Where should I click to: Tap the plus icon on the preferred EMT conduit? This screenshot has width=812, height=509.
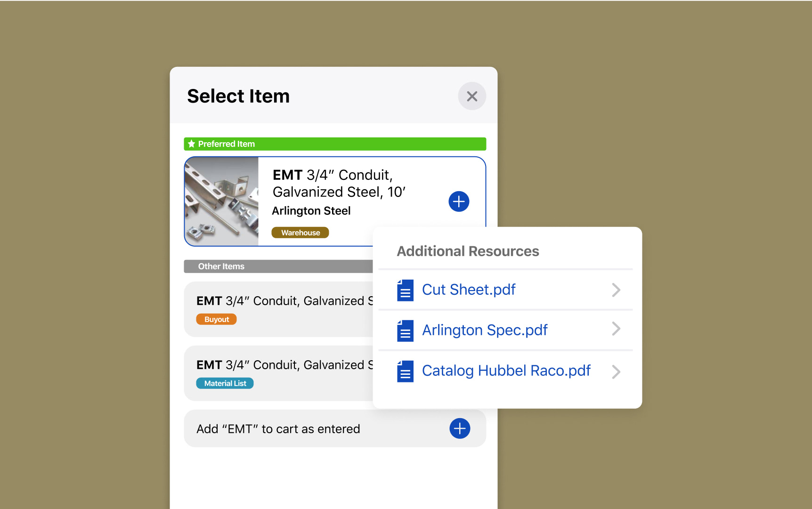458,201
